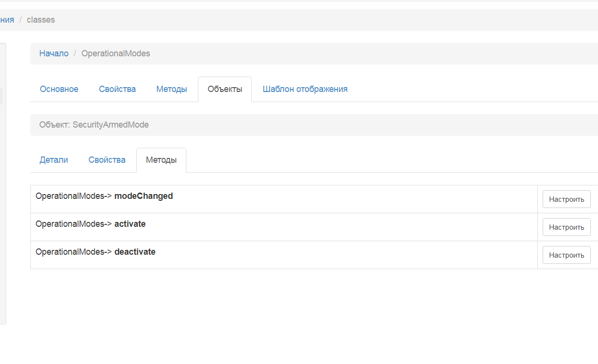
Task: Click the classes breadcrumb text
Action: pos(41,20)
